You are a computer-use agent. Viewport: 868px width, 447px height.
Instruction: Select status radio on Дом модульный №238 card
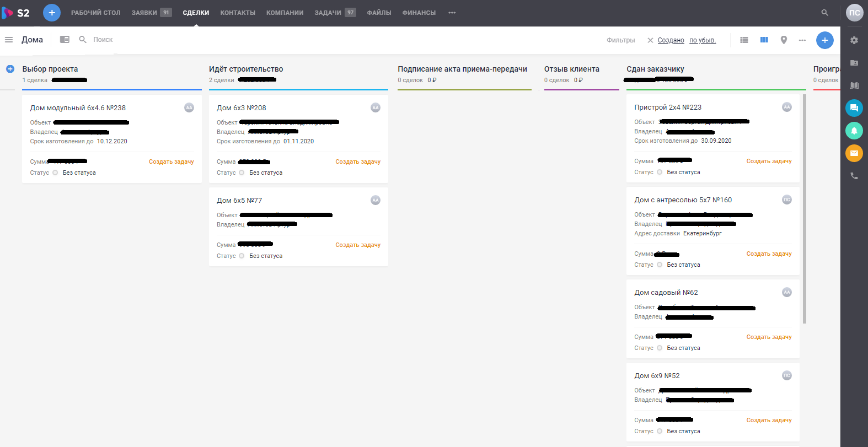point(55,173)
